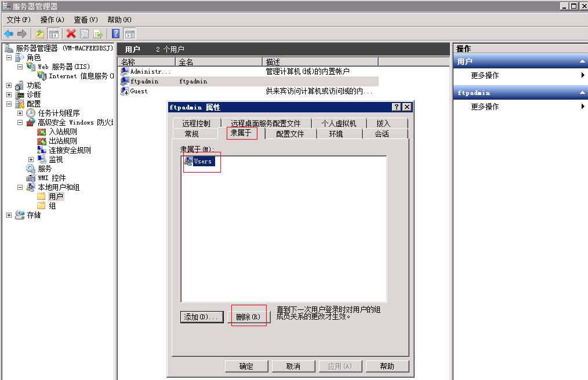Viewport: 588px width, 380px height.
Task: Click the firewall monitoring icon
Action: click(x=42, y=160)
